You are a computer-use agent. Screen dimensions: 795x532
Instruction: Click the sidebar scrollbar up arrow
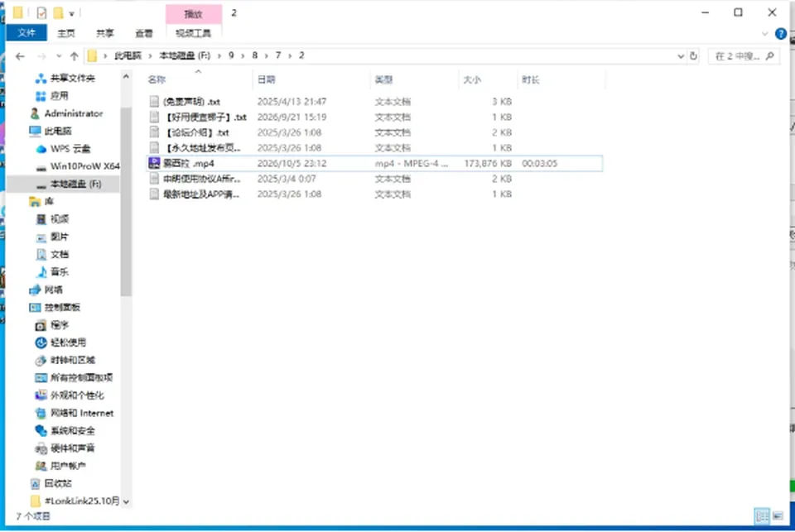(x=126, y=76)
